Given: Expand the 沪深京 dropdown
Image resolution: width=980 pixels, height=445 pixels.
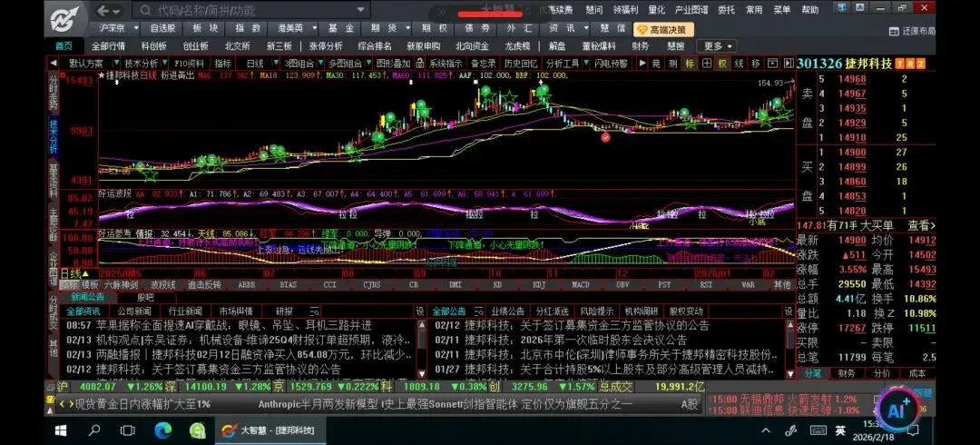Looking at the screenshot, I should click(x=136, y=28).
